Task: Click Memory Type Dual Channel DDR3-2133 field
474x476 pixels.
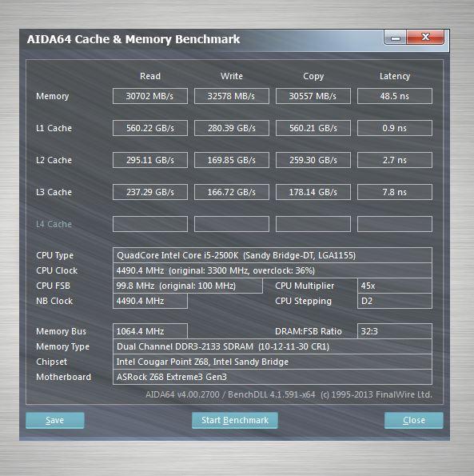Action: tap(273, 346)
